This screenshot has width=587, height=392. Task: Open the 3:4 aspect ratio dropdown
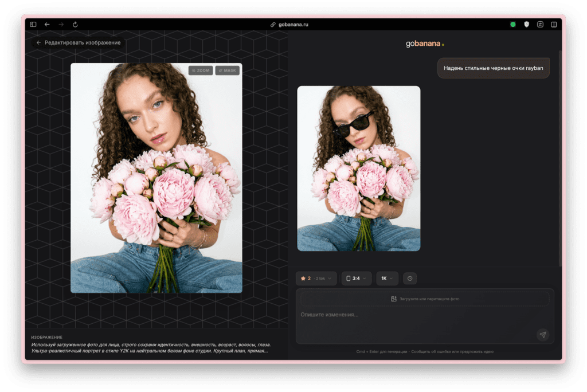coord(357,279)
